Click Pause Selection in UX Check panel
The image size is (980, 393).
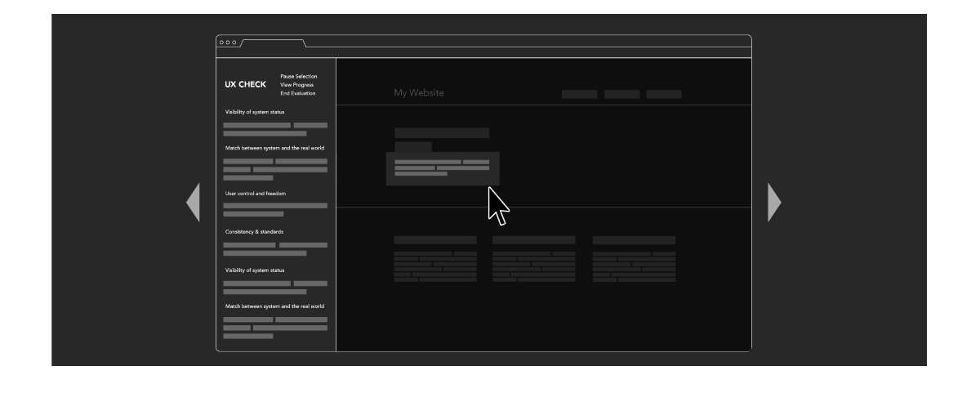pyautogui.click(x=298, y=77)
